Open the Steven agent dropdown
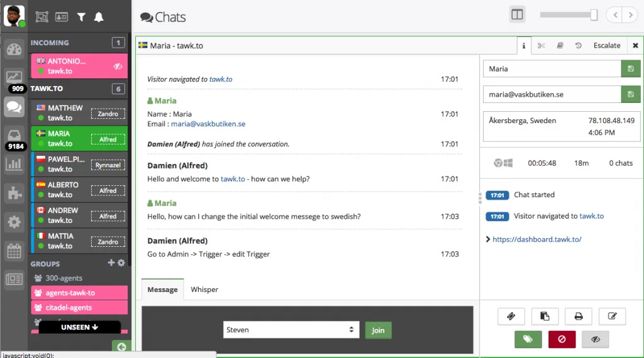Image resolution: width=644 pixels, height=358 pixels. [291, 330]
